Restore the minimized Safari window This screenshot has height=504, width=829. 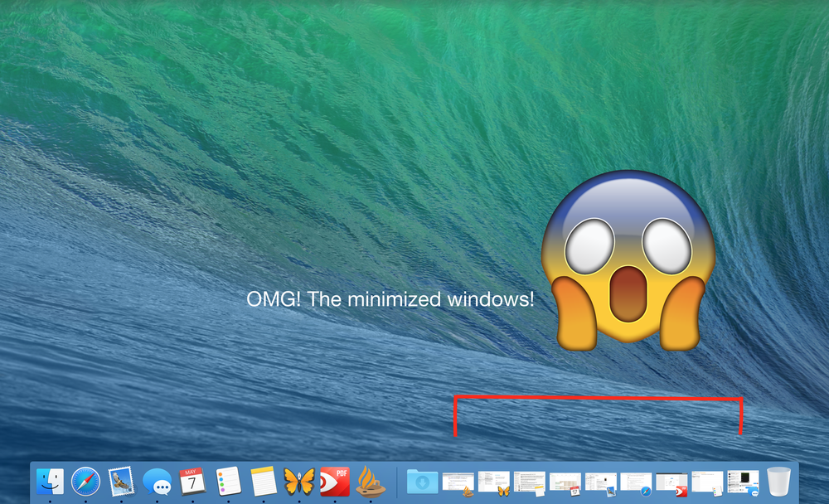[x=636, y=482]
